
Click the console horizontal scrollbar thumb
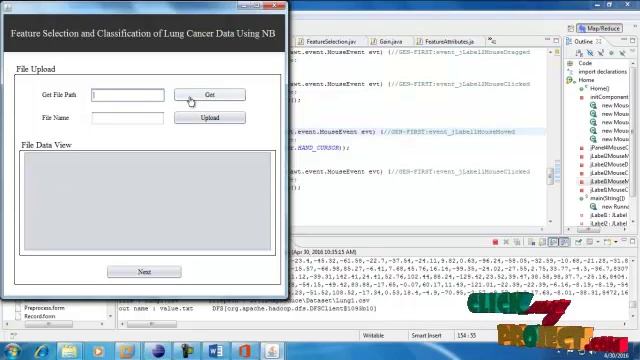point(152,324)
